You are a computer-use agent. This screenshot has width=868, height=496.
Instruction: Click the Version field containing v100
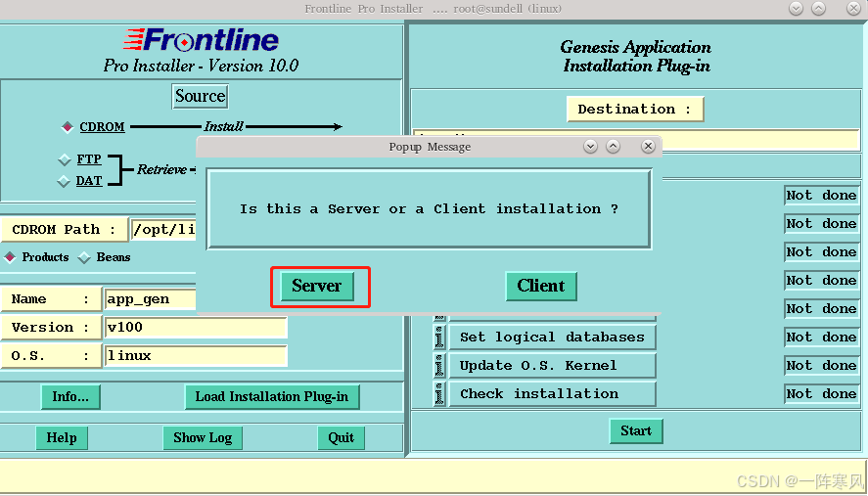point(196,327)
